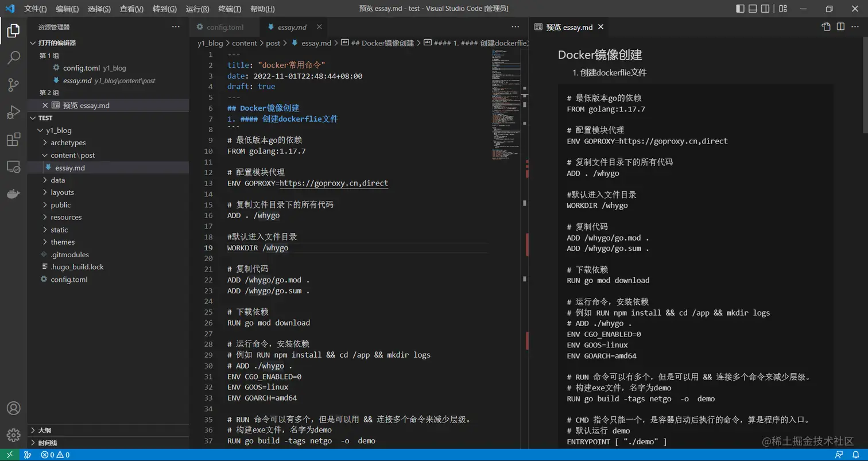Click content in the breadcrumb path
Screen dimensions: 868x461
(x=244, y=43)
